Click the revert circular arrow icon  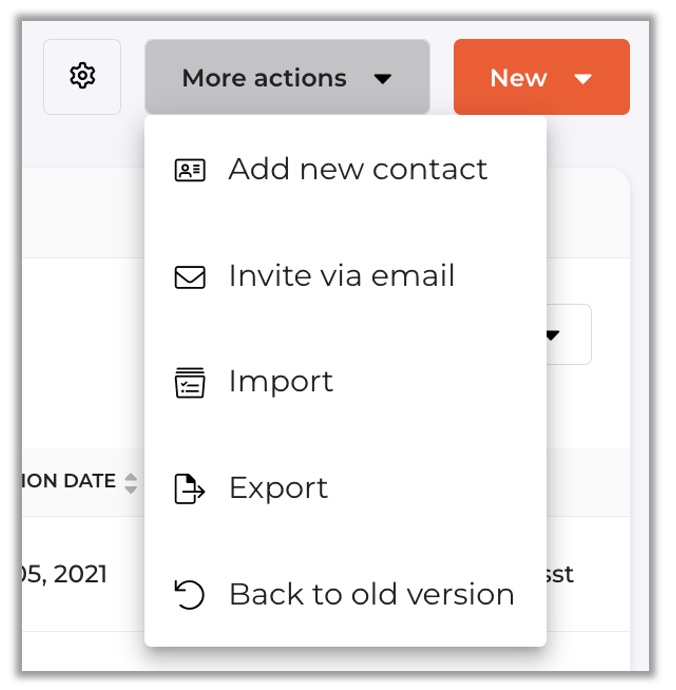[190, 595]
